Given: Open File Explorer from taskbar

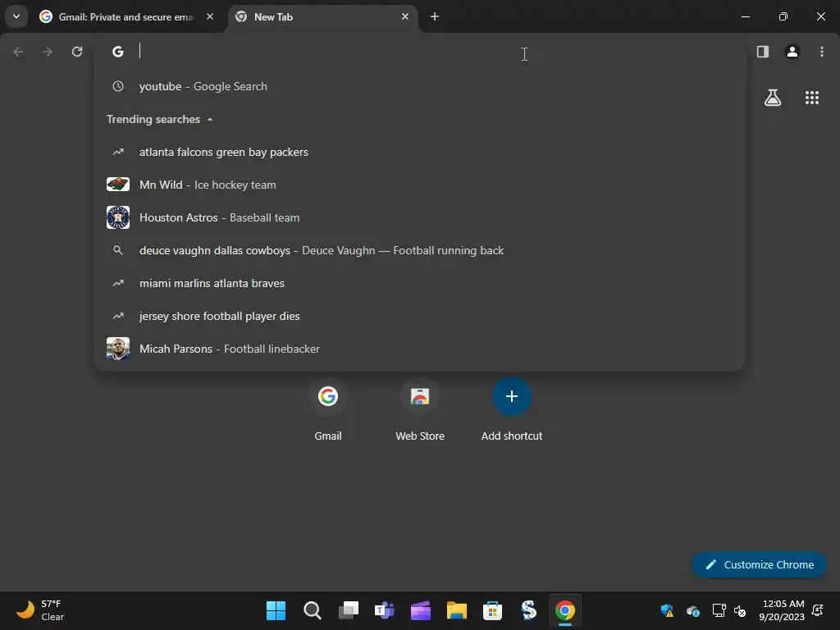Looking at the screenshot, I should tap(456, 610).
